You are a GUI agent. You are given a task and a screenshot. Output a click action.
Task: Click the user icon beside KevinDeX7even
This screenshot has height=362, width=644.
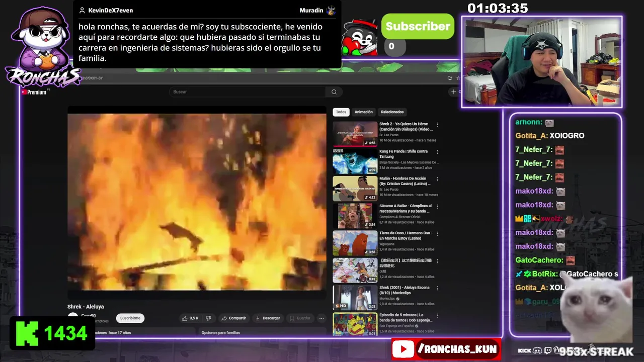click(x=82, y=10)
